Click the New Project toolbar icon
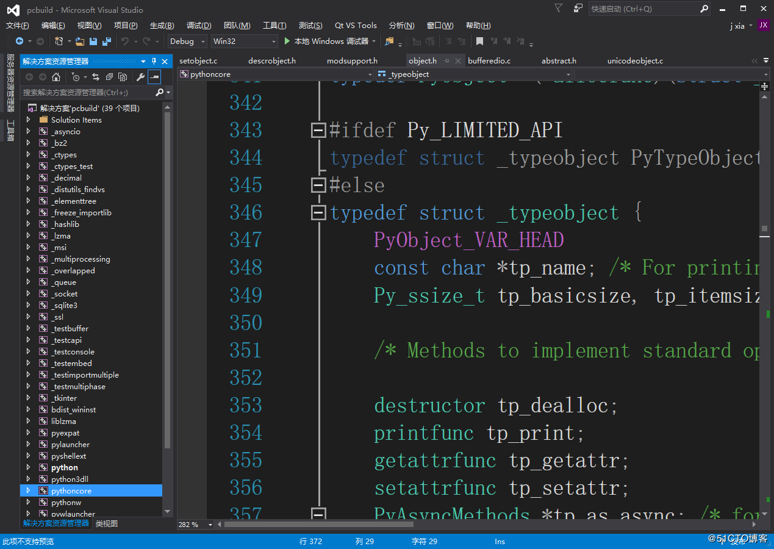Viewport: 774px width, 549px height. (59, 41)
